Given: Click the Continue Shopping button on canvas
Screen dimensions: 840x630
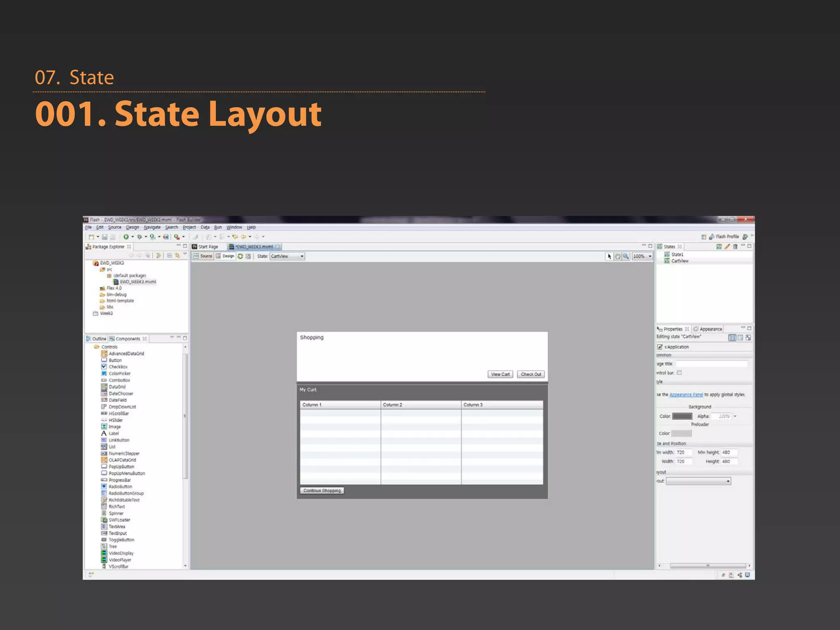Looking at the screenshot, I should pos(322,491).
